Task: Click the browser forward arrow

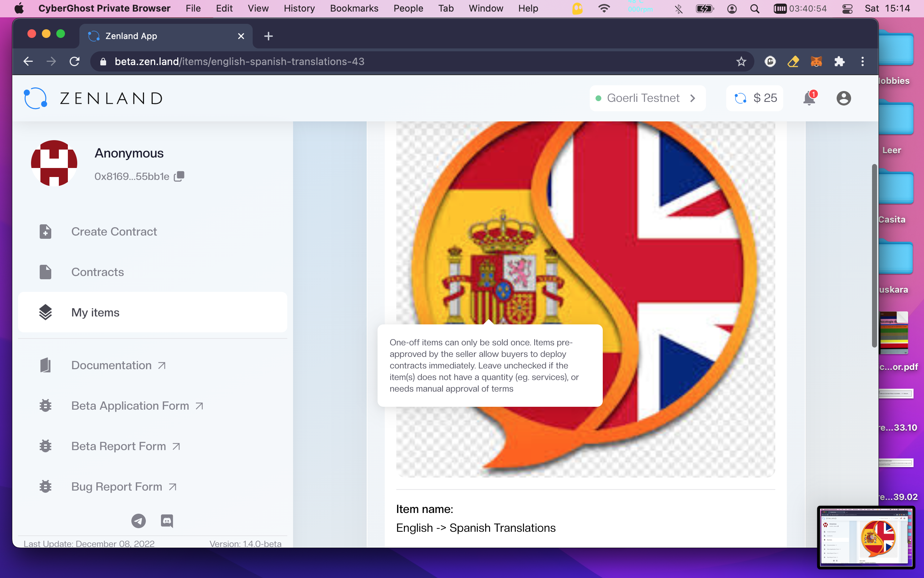Action: [51, 61]
